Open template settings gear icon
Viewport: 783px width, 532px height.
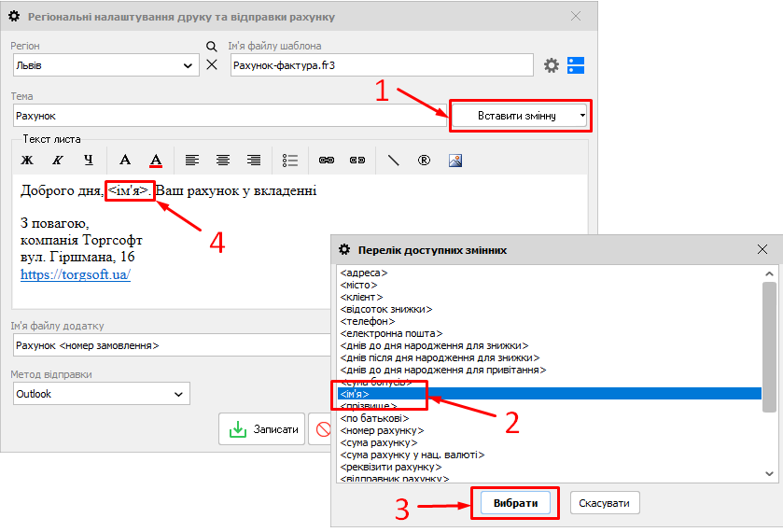coord(552,65)
